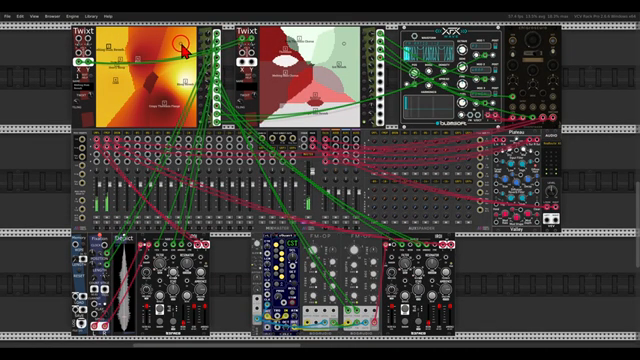The width and height of the screenshot is (640, 360).
Task: Click the large top knob on the first FM-OP
Action: click(313, 250)
